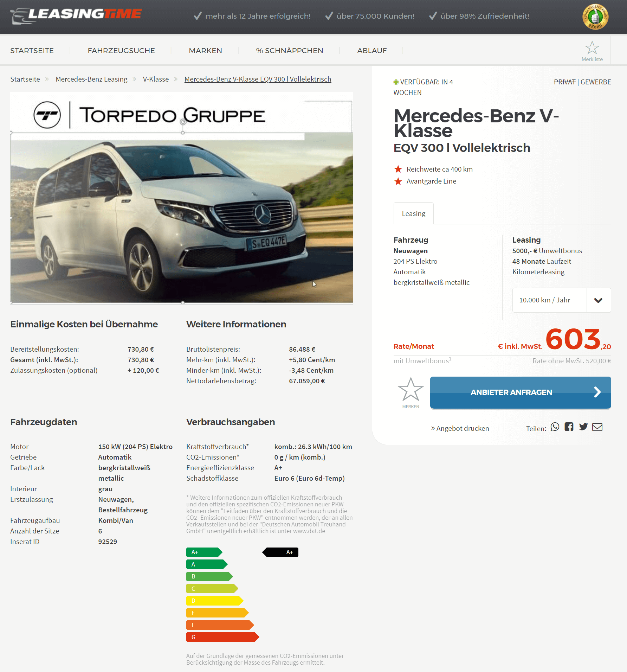The image size is (627, 672).
Task: Open MARKEN menu item
Action: [205, 51]
